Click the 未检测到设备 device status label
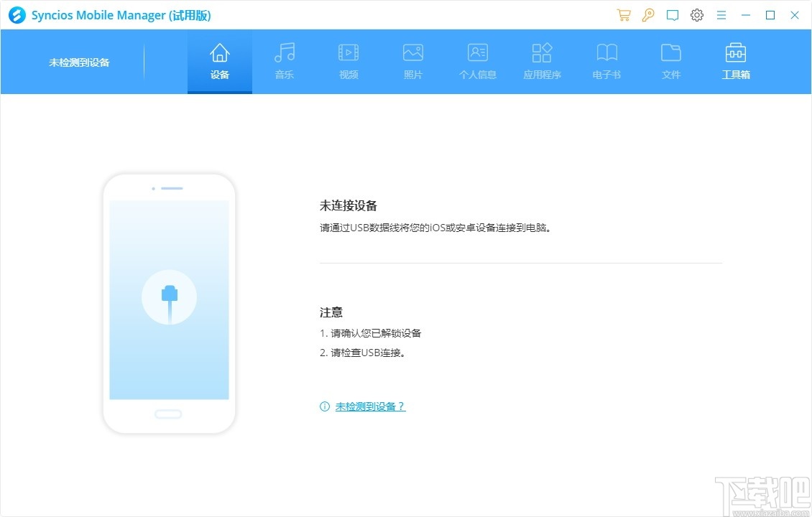812x517 pixels. 78,62
